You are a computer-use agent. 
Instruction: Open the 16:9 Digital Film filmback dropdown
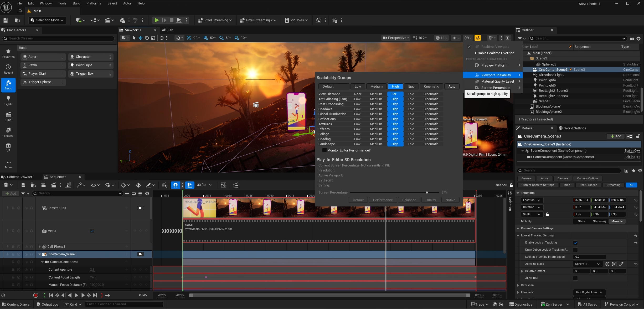click(x=589, y=292)
